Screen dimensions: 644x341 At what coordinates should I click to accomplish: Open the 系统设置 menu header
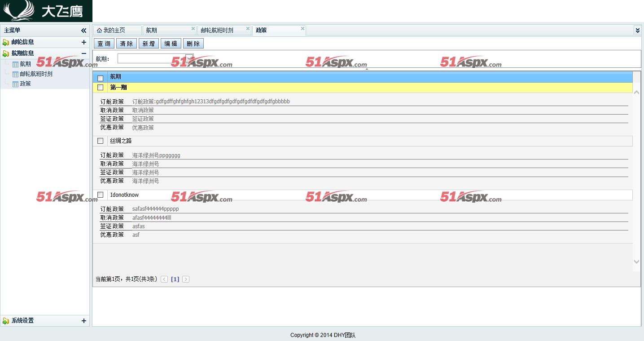tap(45, 321)
